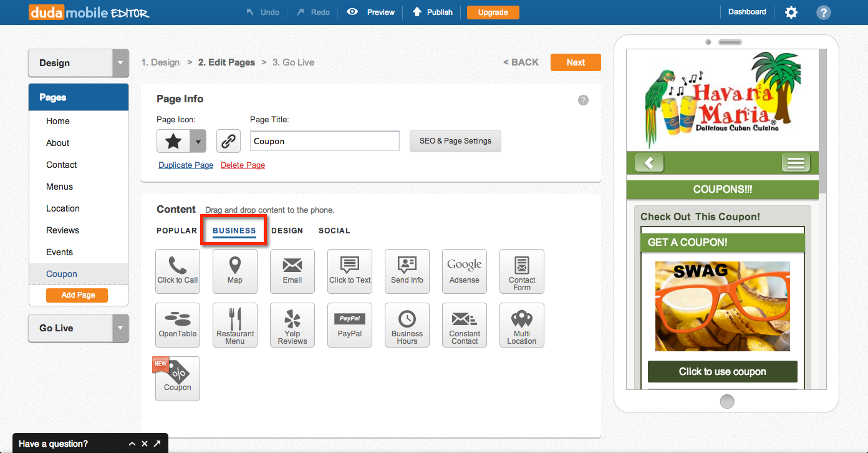Open the phone preview hamburger menu
Image resolution: width=868 pixels, height=453 pixels.
pyautogui.click(x=796, y=163)
